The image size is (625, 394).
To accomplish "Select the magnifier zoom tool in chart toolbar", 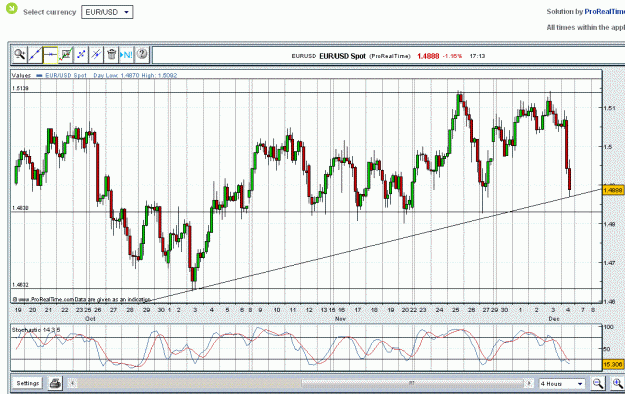I will pos(20,55).
